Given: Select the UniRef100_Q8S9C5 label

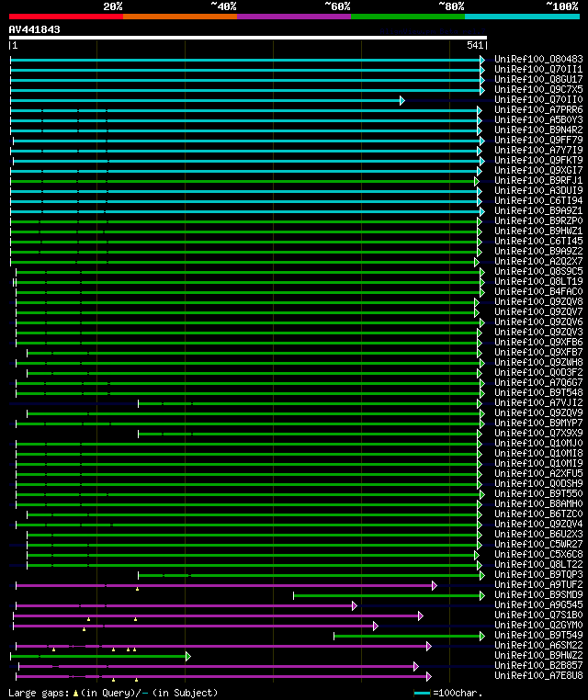Looking at the screenshot, I should coord(538,271).
